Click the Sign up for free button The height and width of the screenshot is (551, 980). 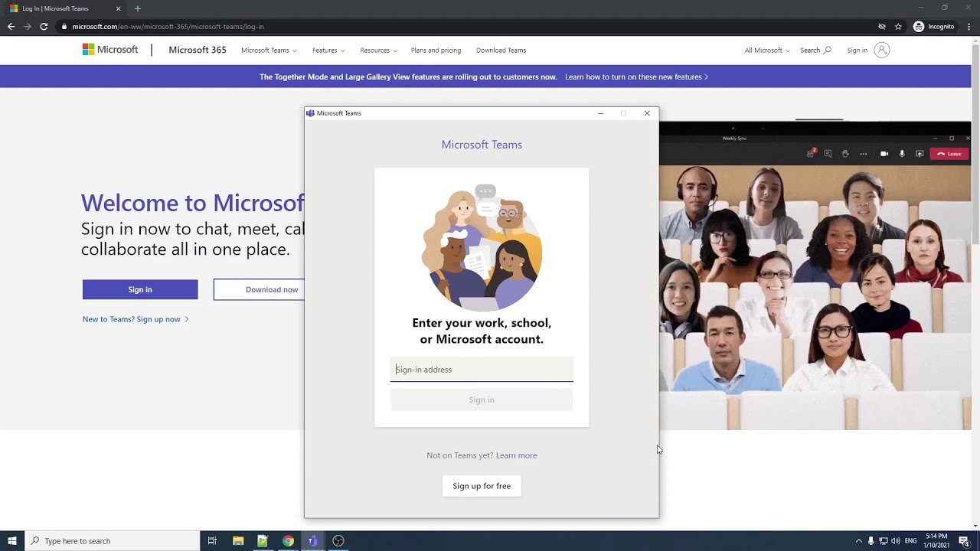click(482, 486)
